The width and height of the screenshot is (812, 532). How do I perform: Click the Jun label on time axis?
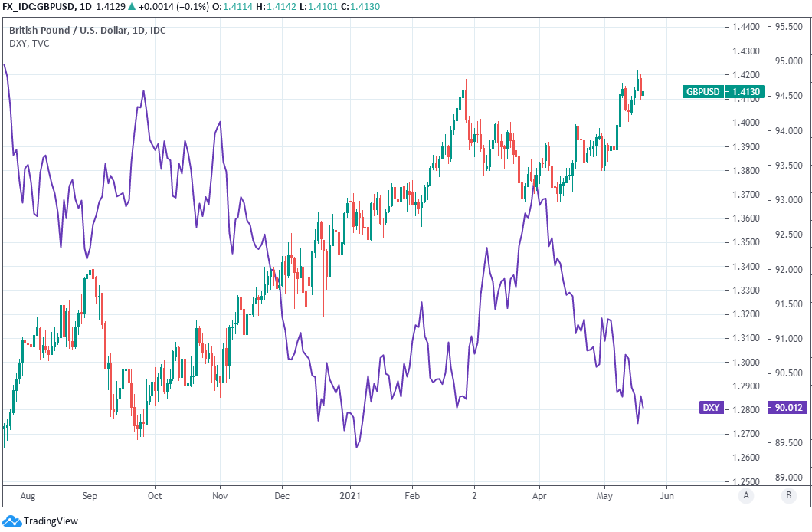tap(666, 496)
